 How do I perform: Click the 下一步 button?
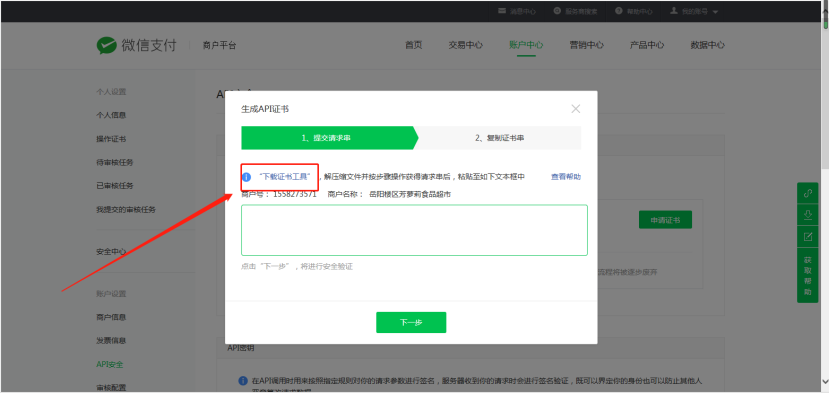411,323
